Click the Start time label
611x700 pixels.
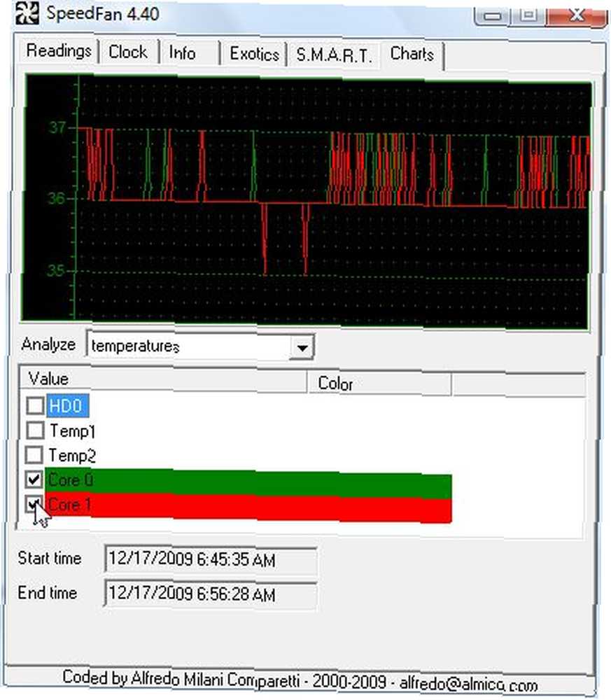pos(50,558)
